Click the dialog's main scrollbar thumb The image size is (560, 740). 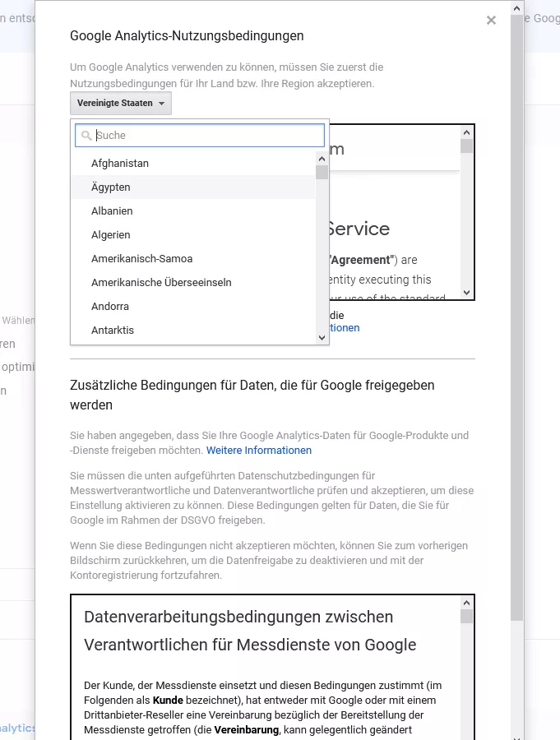tap(516, 317)
